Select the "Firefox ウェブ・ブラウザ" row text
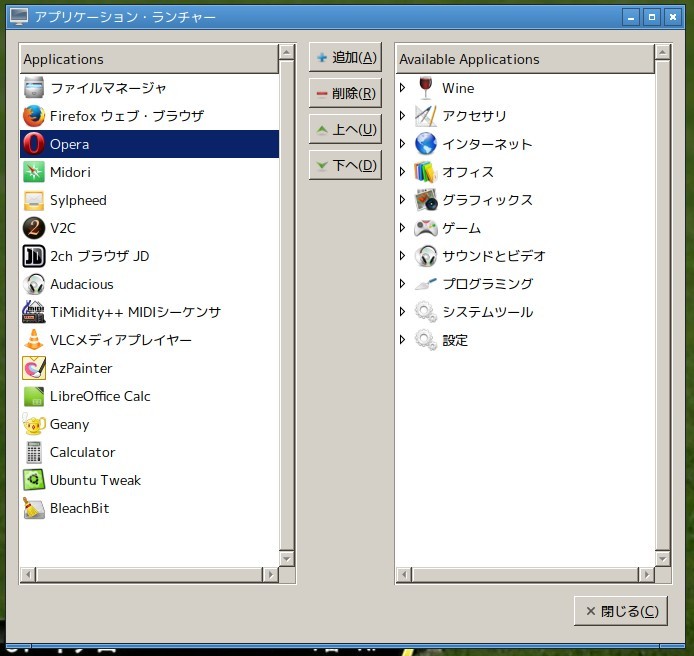Screen dimensions: 694x656 point(127,116)
